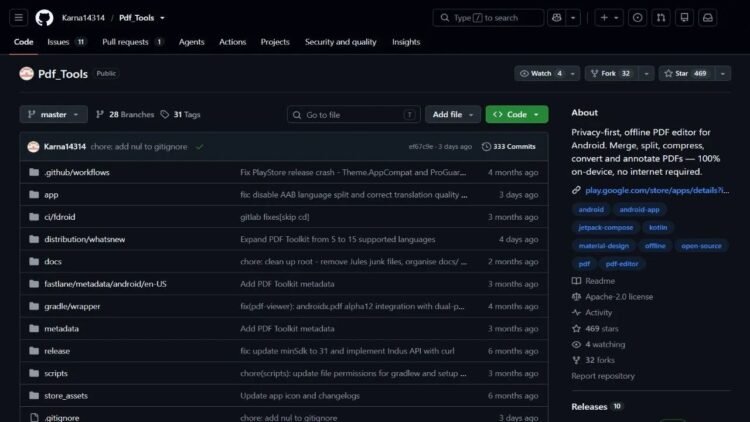Screen dimensions: 750x422
Task: Switch to the Issues tab
Action: pos(66,42)
